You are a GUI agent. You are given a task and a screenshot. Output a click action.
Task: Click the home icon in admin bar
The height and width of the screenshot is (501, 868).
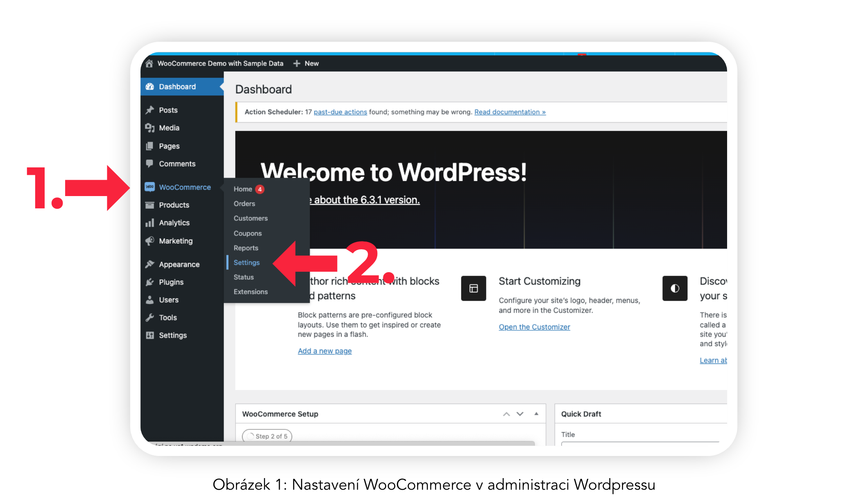(x=149, y=63)
